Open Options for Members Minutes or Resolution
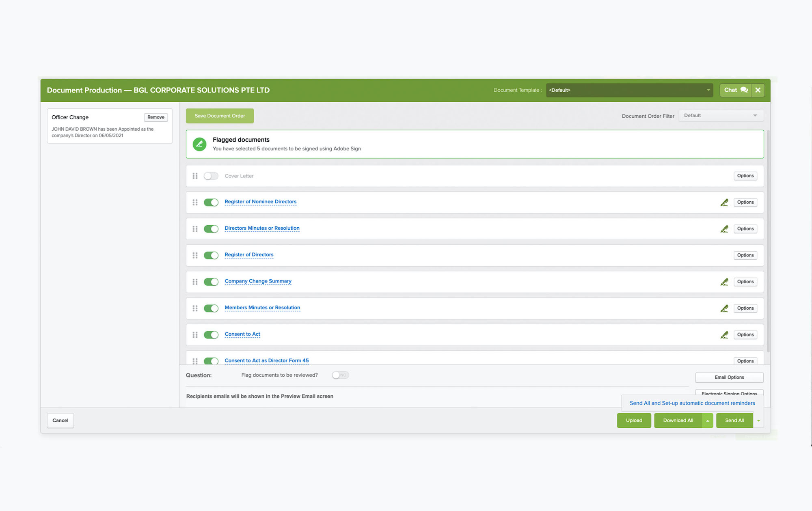Image resolution: width=812 pixels, height=511 pixels. (x=745, y=308)
